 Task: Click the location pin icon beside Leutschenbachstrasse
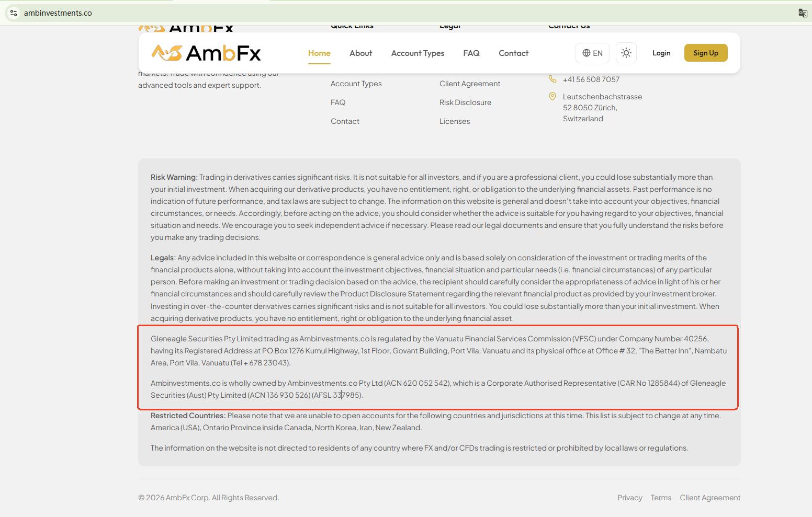pos(552,96)
